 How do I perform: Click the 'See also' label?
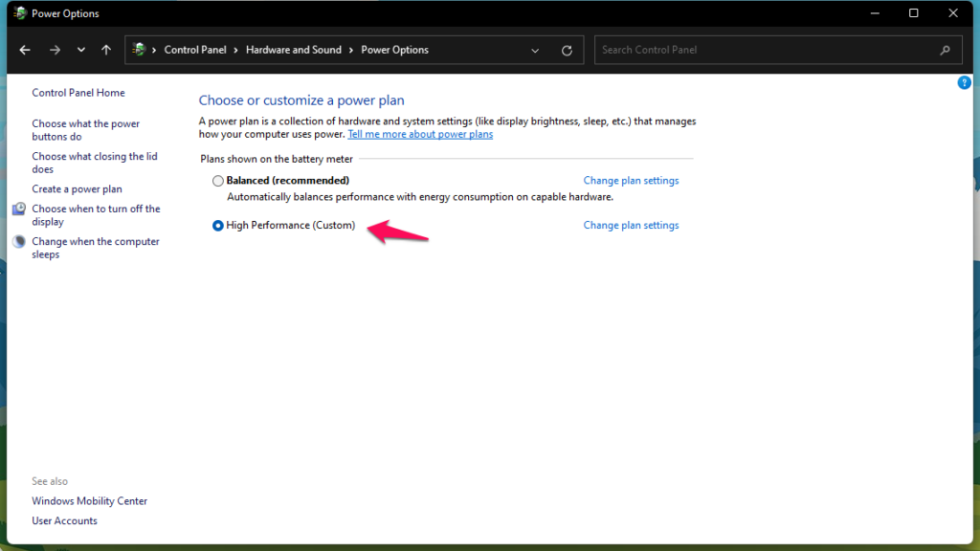pos(50,481)
